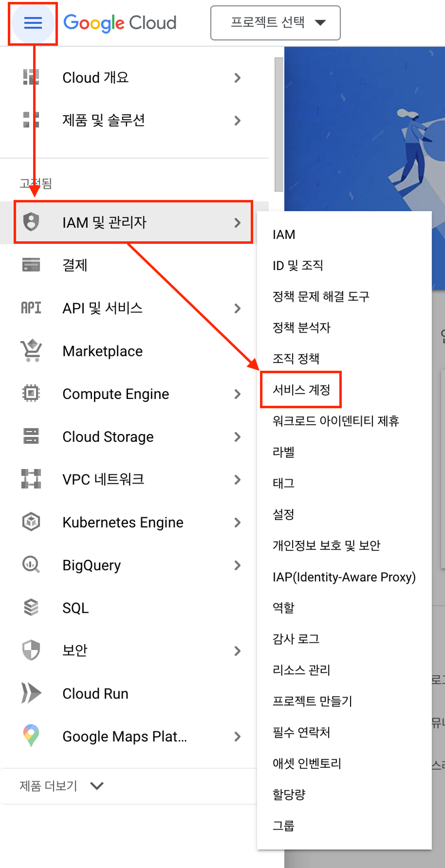
Task: Click the BigQuery magnifier icon
Action: [x=31, y=564]
